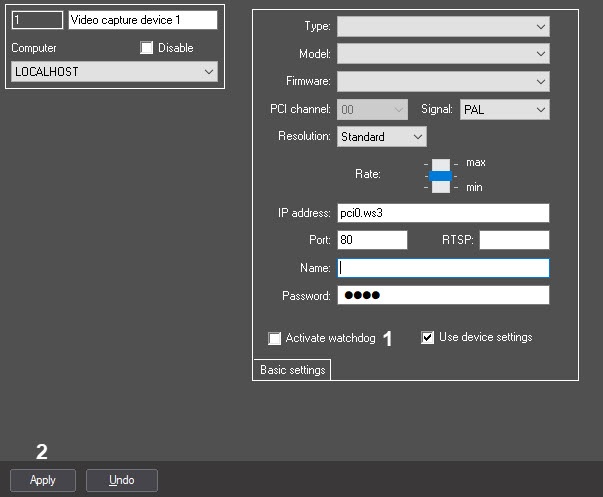Viewport: 603px width, 497px height.
Task: Click the Name text field
Action: [443, 268]
